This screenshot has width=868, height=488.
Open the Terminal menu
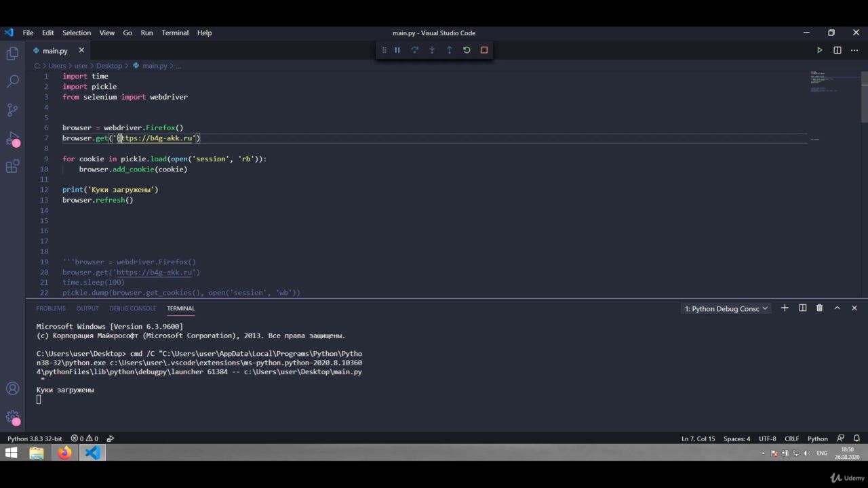(175, 33)
